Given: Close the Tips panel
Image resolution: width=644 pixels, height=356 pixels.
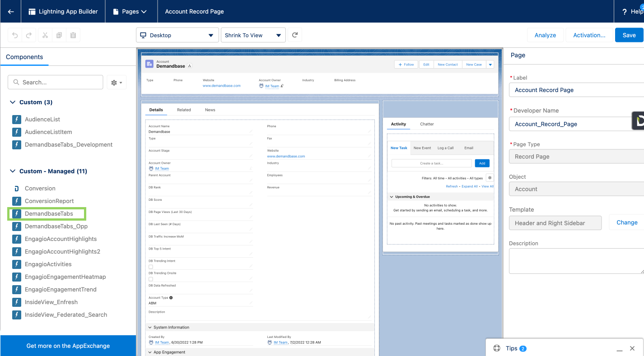Looking at the screenshot, I should point(632,348).
